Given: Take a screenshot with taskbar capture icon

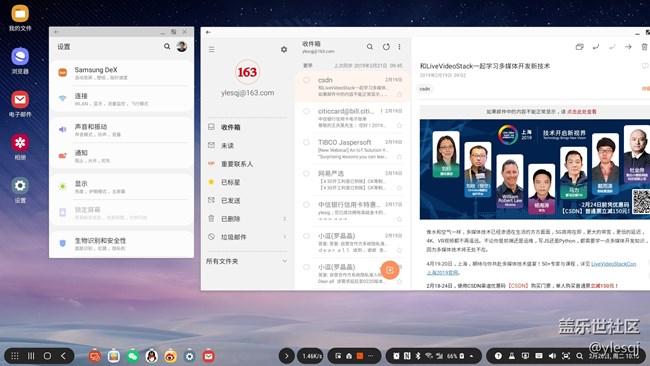Looking at the screenshot, I should click(566, 356).
